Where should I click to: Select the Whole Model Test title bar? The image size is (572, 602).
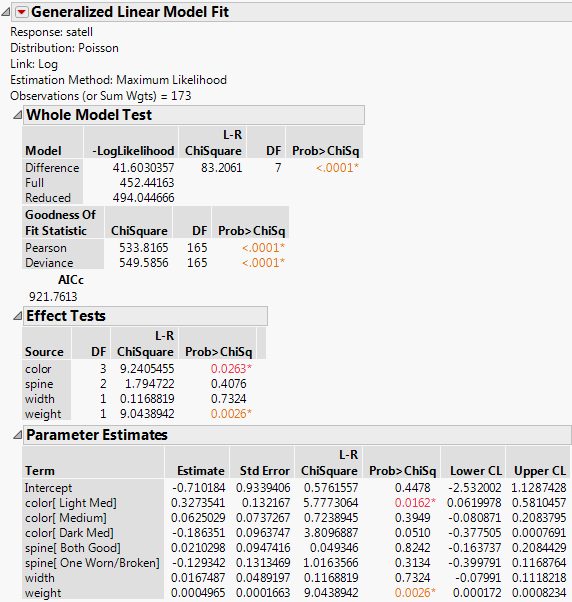194,115
